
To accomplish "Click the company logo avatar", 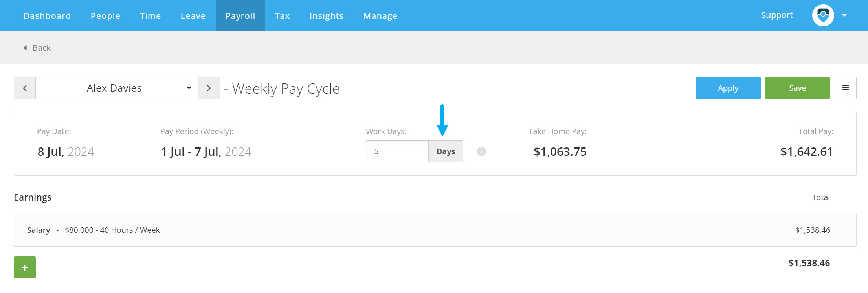I will coord(823,15).
